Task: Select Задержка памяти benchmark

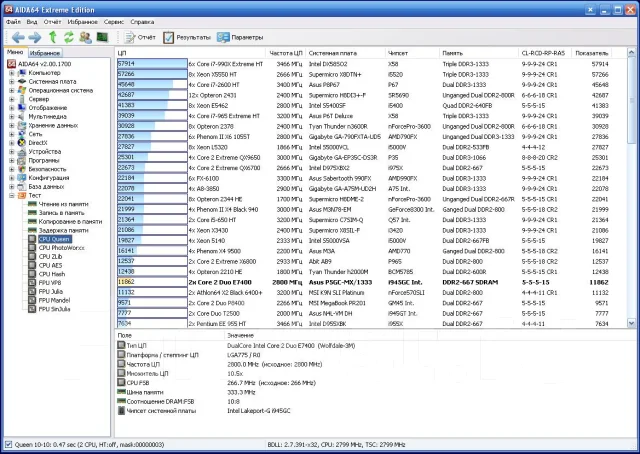Action: (63, 230)
